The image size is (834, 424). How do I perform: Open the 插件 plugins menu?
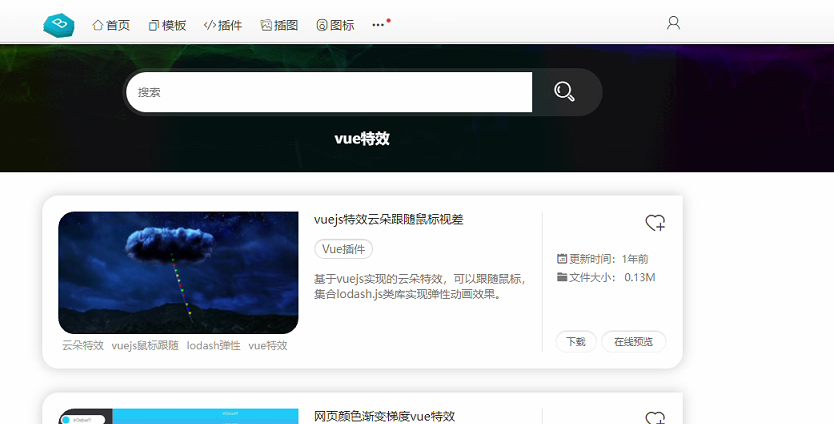223,25
